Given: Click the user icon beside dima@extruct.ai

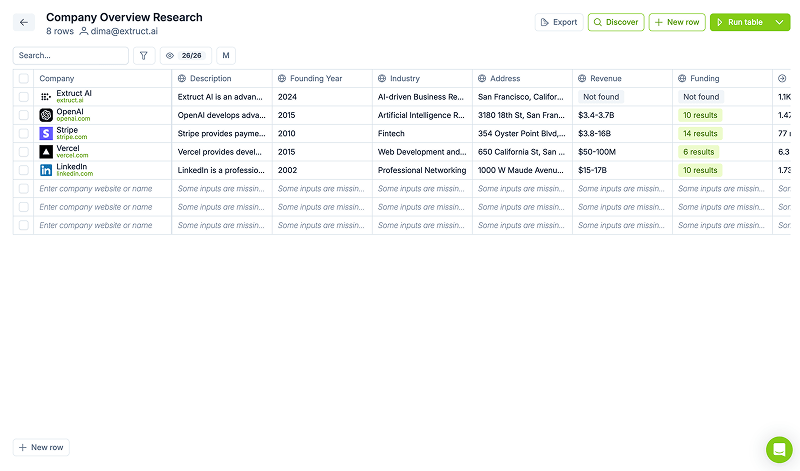Looking at the screenshot, I should [84, 31].
